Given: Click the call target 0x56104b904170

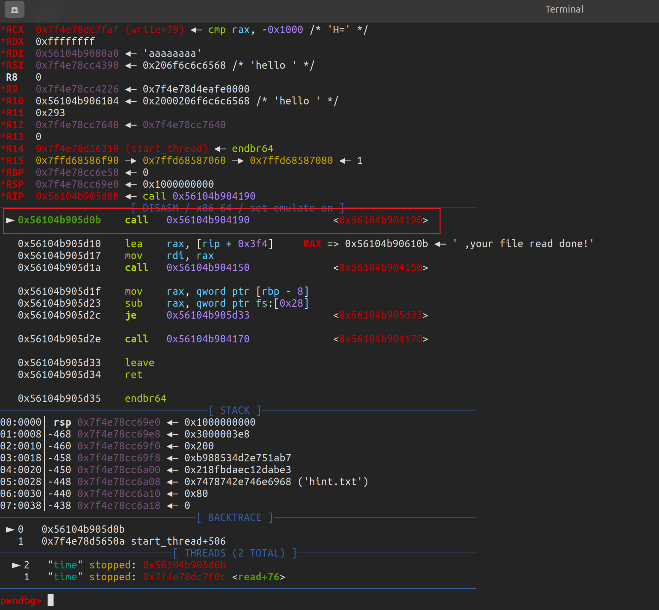Looking at the screenshot, I should point(208,339).
